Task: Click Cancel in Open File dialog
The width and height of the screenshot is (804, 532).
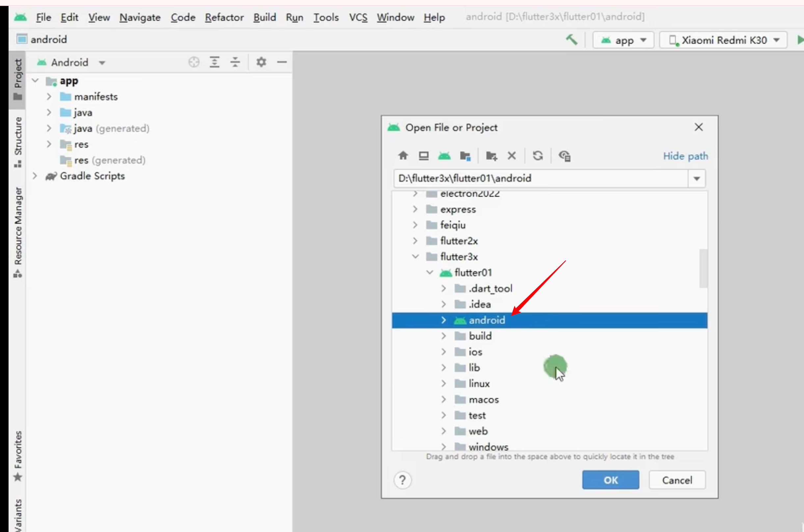Action: [x=677, y=480]
